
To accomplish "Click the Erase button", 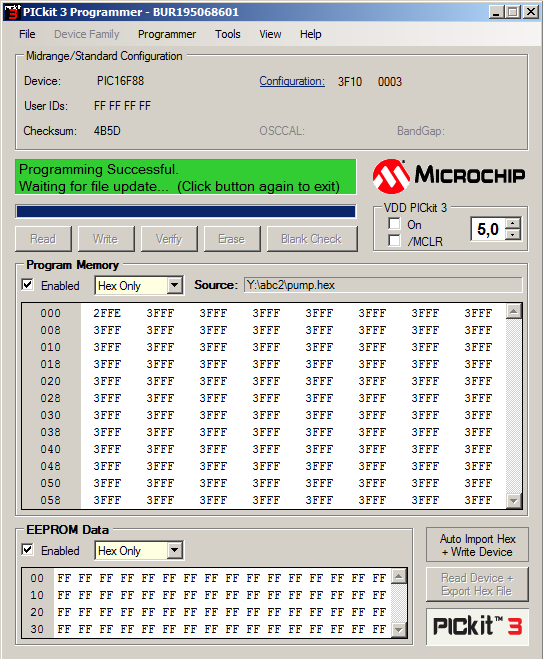I will pyautogui.click(x=232, y=239).
